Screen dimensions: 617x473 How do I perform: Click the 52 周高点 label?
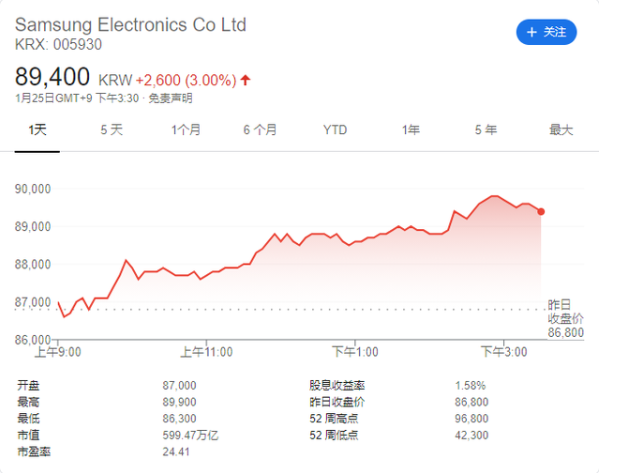point(334,419)
